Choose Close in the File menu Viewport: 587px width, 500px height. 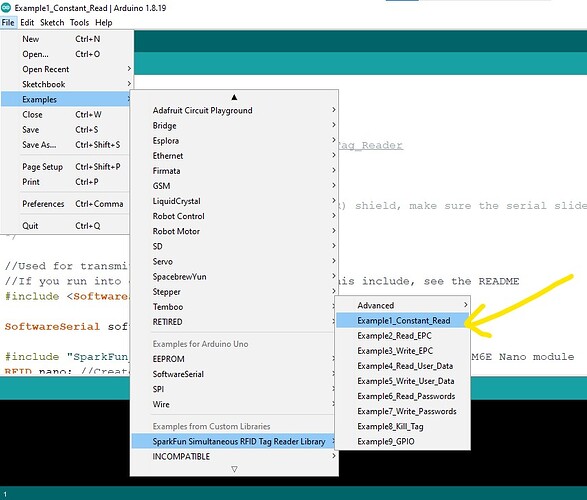coord(66,115)
